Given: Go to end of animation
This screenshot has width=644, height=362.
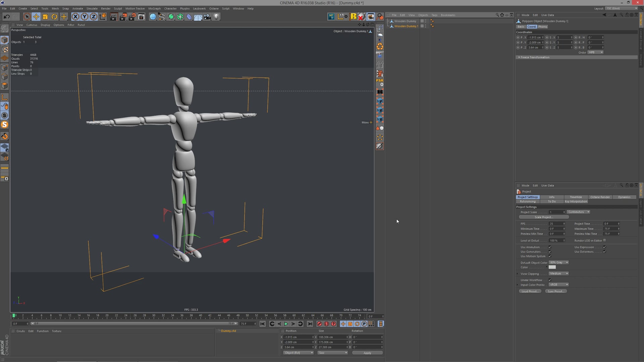Looking at the screenshot, I should point(310,324).
